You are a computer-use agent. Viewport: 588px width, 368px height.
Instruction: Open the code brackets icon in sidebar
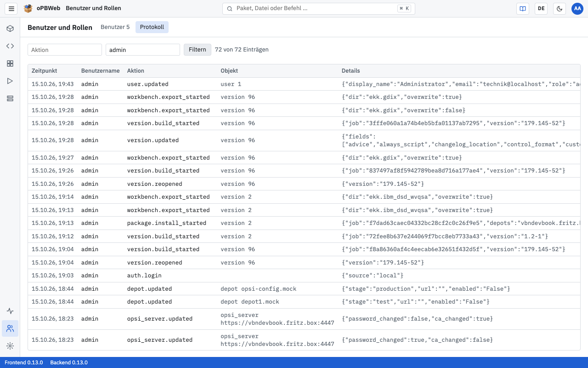click(x=10, y=46)
